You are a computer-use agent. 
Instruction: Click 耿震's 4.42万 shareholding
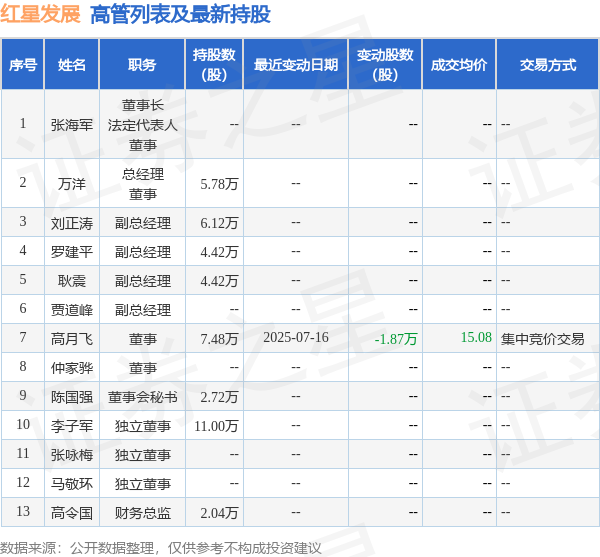click(x=219, y=281)
